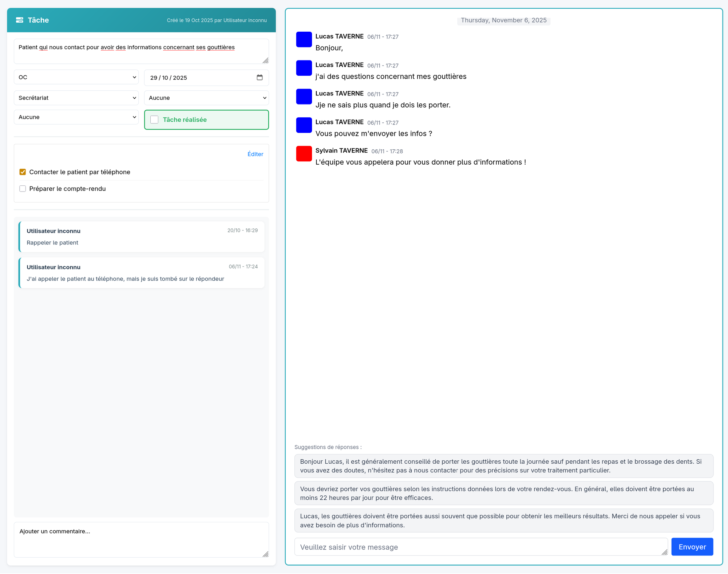Click Lucas TAVERNE's blue avatar beside Bonjour
Image resolution: width=728 pixels, height=574 pixels.
pos(304,39)
